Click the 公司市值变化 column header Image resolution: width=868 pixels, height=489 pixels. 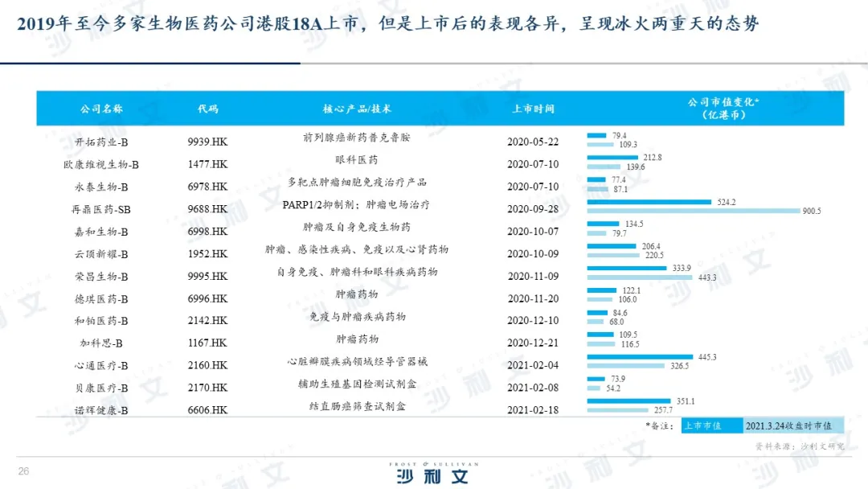coord(723,109)
